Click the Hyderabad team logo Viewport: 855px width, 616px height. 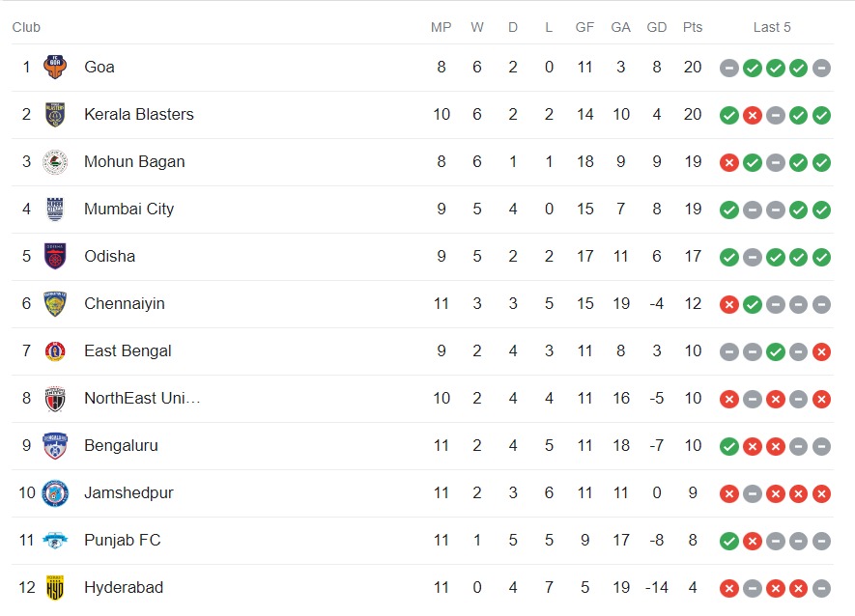[x=55, y=588]
